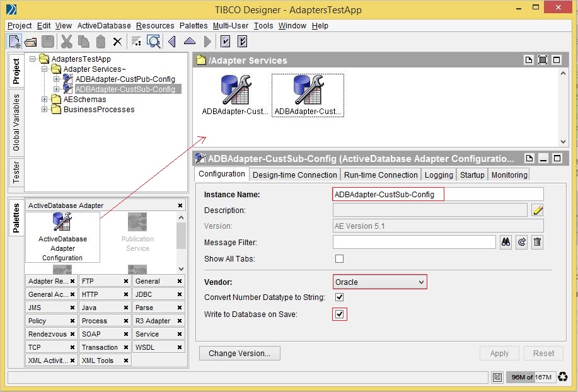Click the Paste clipboard icon

point(101,42)
